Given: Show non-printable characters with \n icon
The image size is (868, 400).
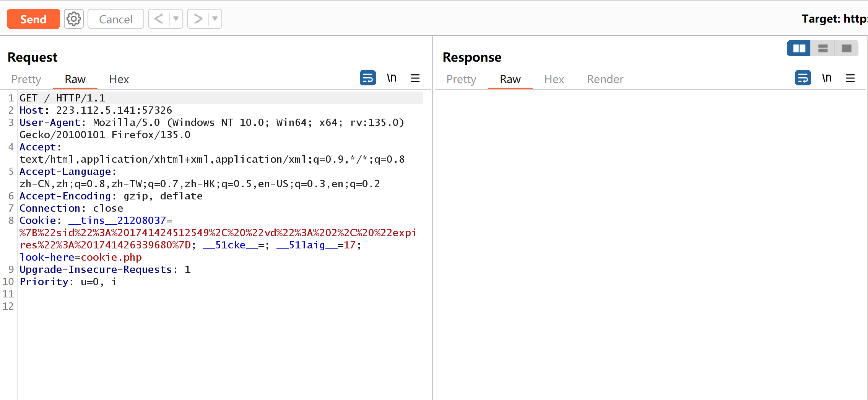Looking at the screenshot, I should tap(392, 78).
